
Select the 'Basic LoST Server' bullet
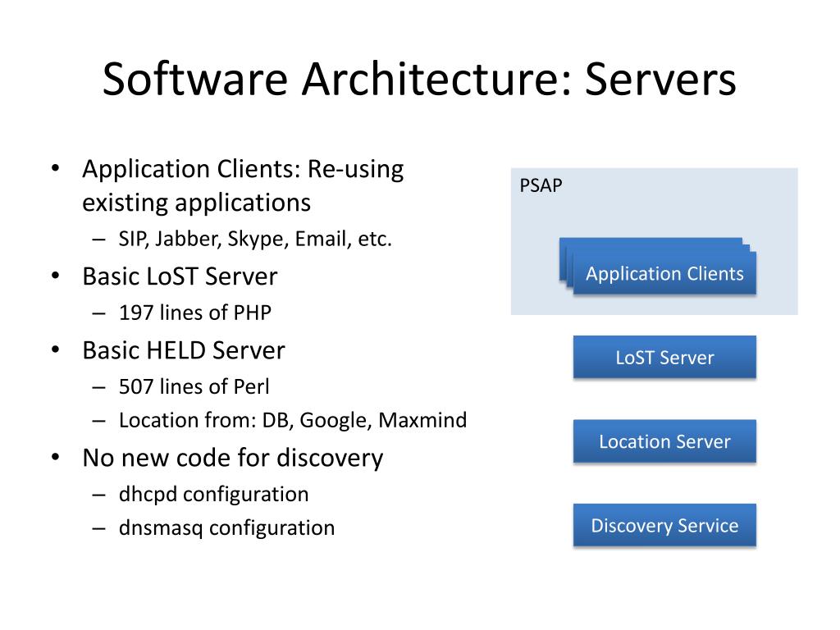[x=180, y=276]
